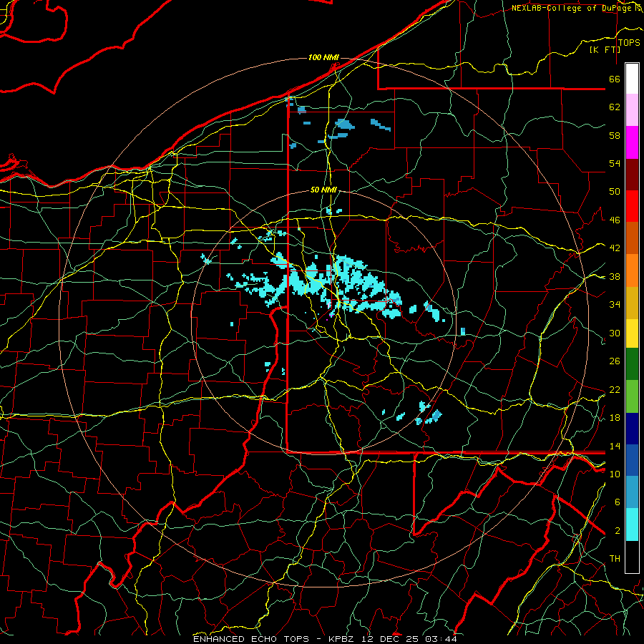Screen dimensions: 644x644
Task: Click the white swatch in the tops legend
Action: 632,79
